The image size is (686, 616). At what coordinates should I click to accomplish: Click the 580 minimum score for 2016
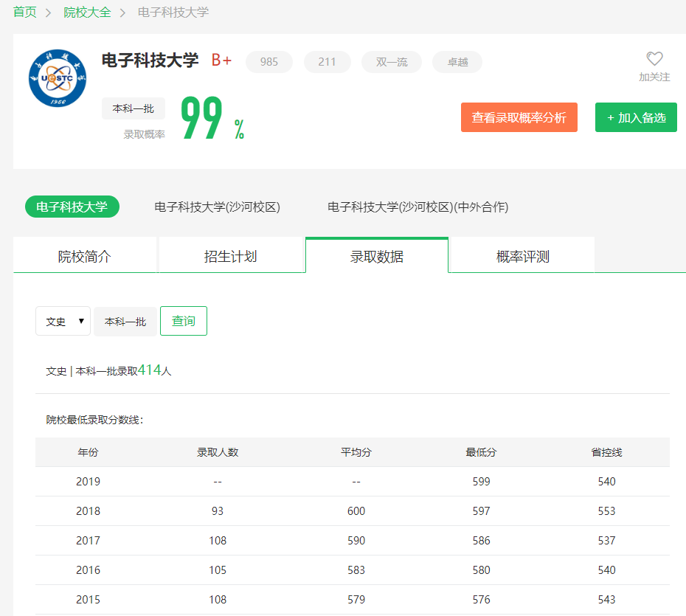[481, 570]
